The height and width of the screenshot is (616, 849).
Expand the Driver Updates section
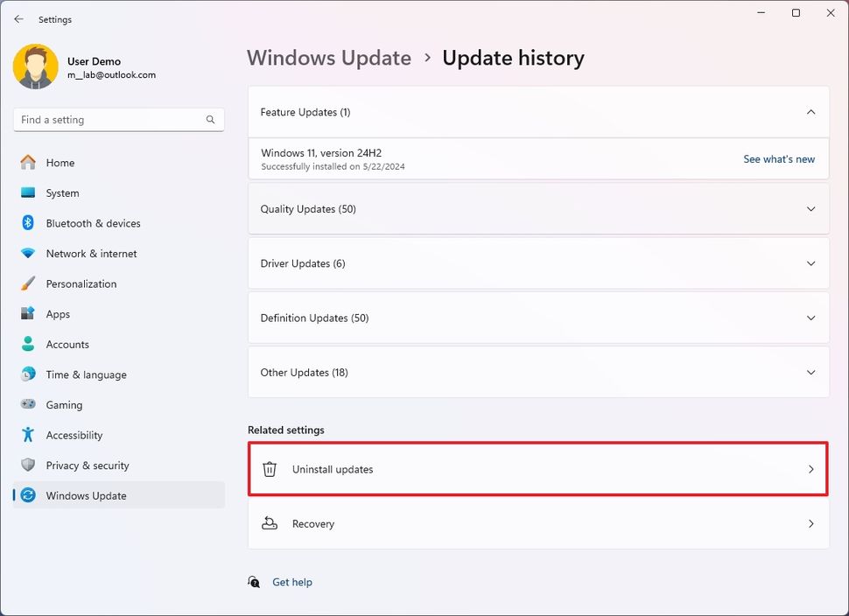point(810,262)
